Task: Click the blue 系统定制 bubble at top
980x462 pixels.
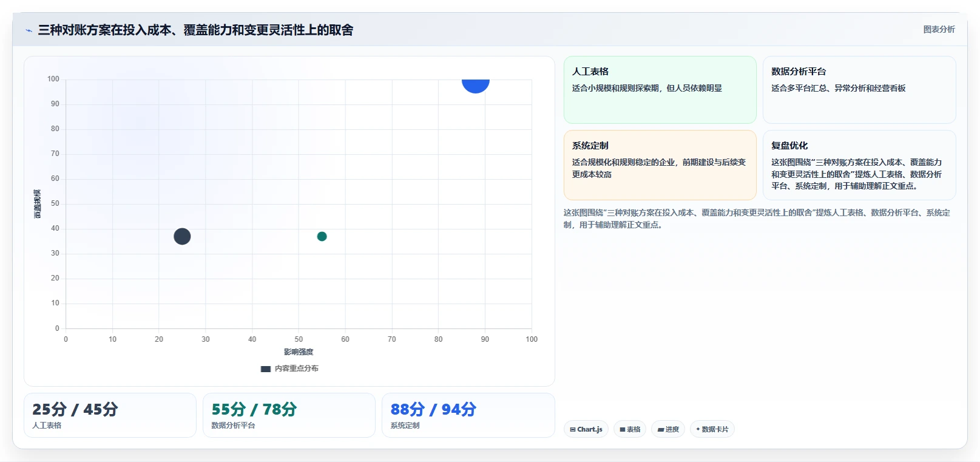Action: pos(476,86)
